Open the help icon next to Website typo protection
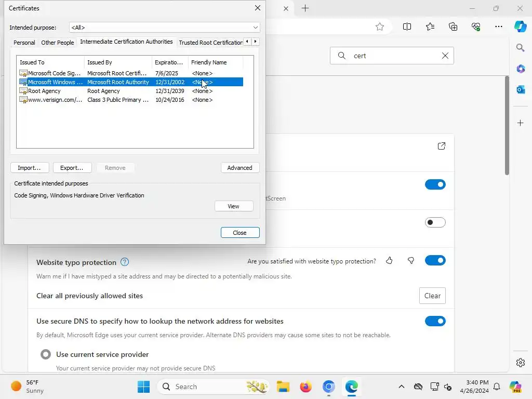This screenshot has height=399, width=532. (x=125, y=262)
